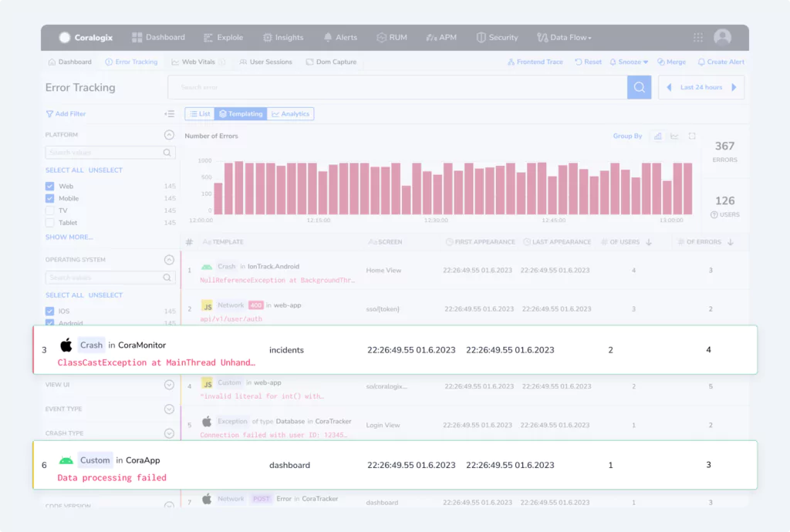Open the Alerts navigation item
This screenshot has height=532, width=790.
[x=340, y=37]
